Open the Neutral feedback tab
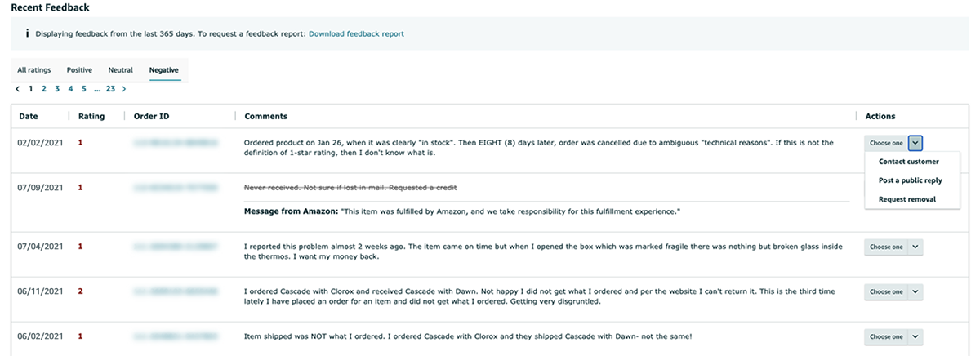 click(120, 70)
